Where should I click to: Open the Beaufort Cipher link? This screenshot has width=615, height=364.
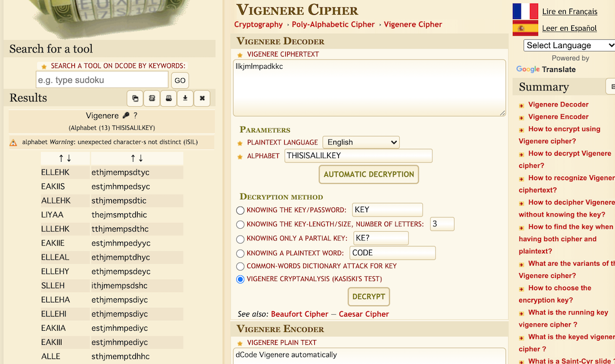coord(300,314)
